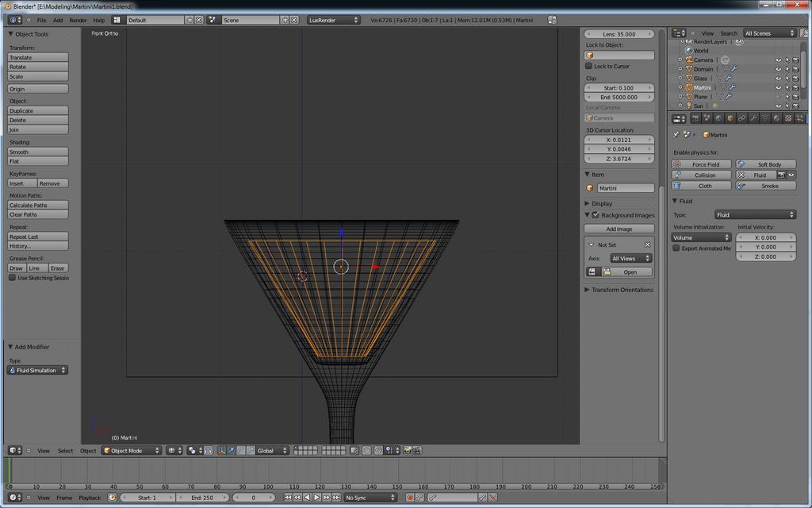Click Calculate Paths button
Image resolution: width=812 pixels, height=508 pixels.
pos(38,206)
